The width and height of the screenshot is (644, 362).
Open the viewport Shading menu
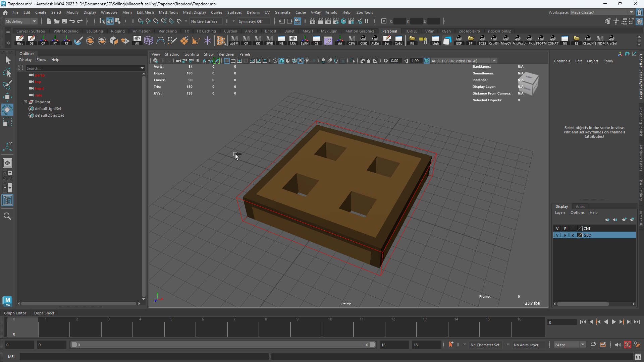tap(172, 54)
